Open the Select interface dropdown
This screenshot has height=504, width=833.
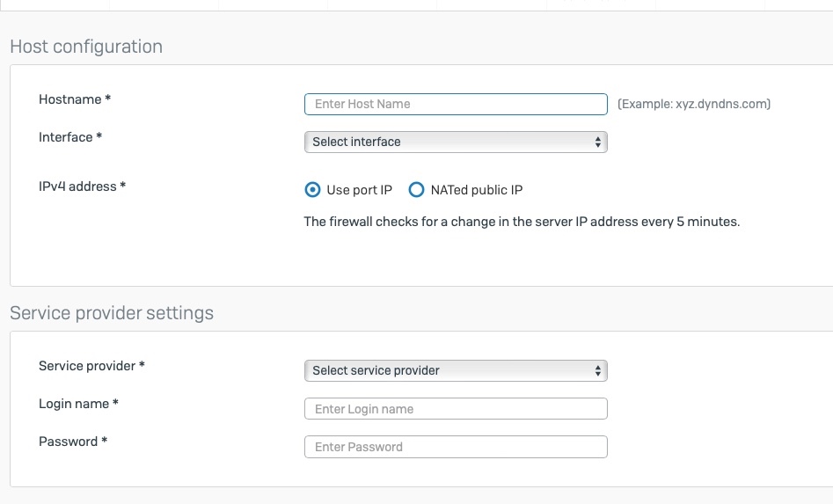pyautogui.click(x=456, y=142)
